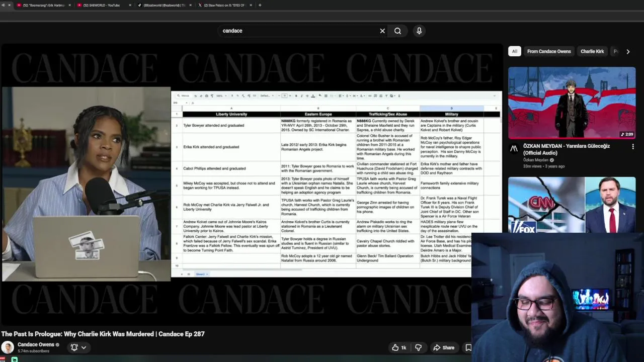Click the green taskbar icon at bottom left
Image resolution: width=644 pixels, height=362 pixels.
[14, 359]
